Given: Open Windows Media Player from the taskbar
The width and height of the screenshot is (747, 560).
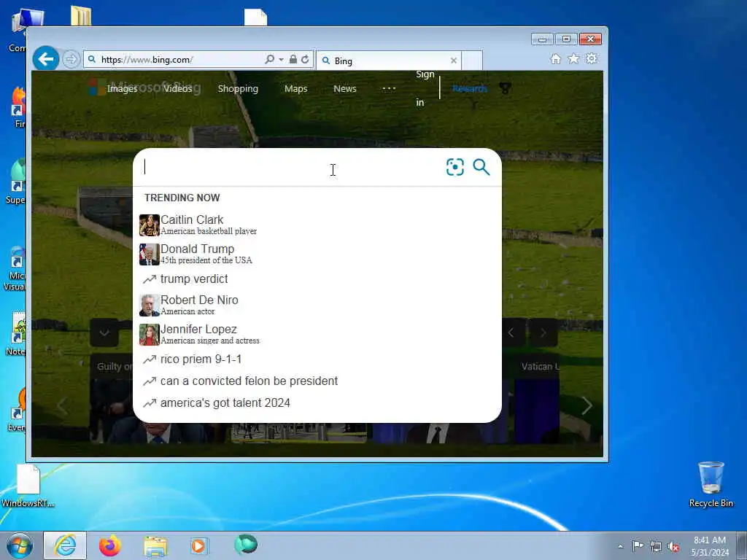Looking at the screenshot, I should click(x=198, y=545).
